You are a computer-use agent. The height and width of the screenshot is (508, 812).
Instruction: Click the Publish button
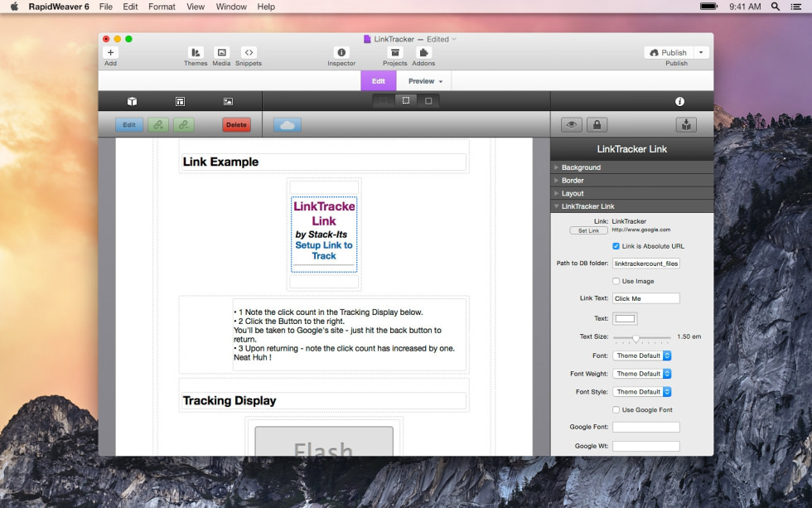[669, 52]
